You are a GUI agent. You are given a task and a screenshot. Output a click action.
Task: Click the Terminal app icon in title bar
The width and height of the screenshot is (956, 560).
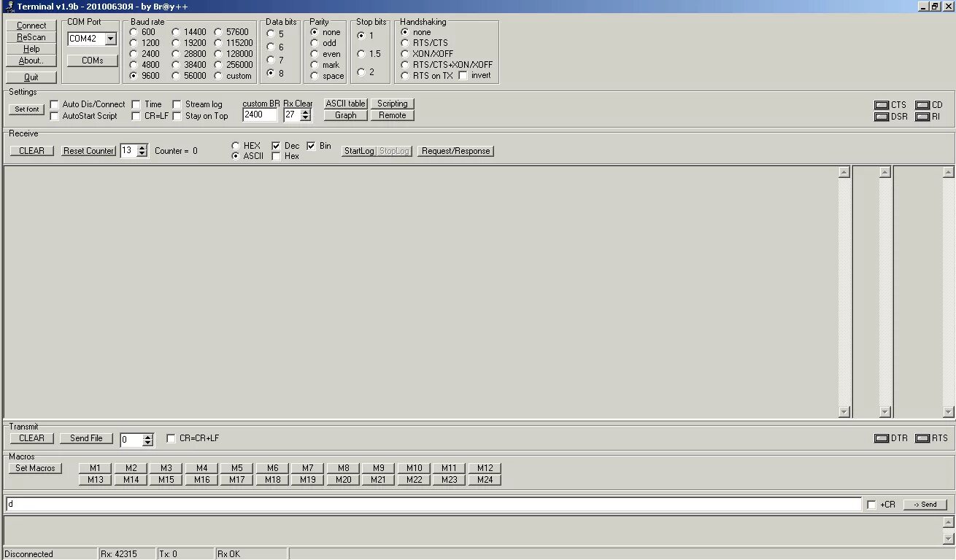point(9,6)
